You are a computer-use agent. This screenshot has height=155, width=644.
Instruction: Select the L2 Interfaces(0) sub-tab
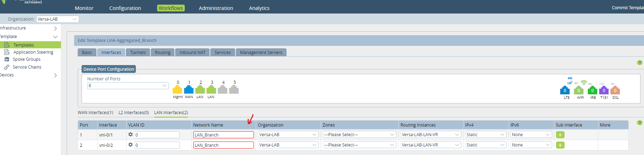[x=134, y=112]
